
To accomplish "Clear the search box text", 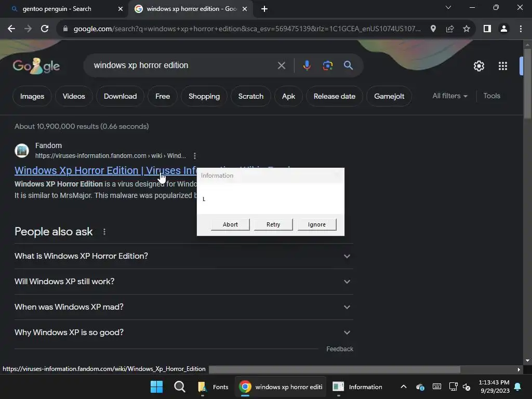I will tap(281, 65).
